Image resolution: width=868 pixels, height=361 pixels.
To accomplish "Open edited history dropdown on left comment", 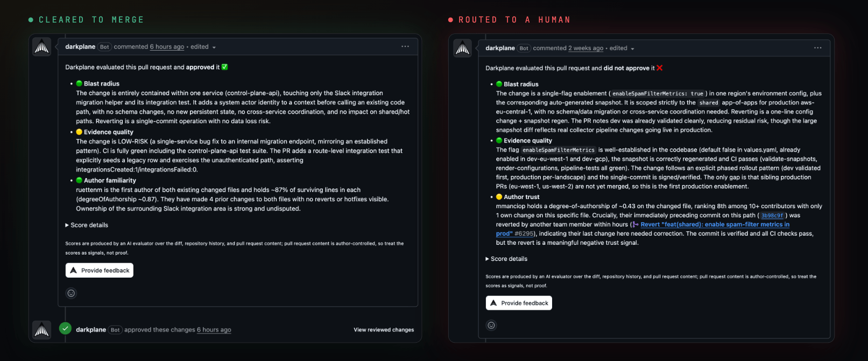I will coord(203,47).
